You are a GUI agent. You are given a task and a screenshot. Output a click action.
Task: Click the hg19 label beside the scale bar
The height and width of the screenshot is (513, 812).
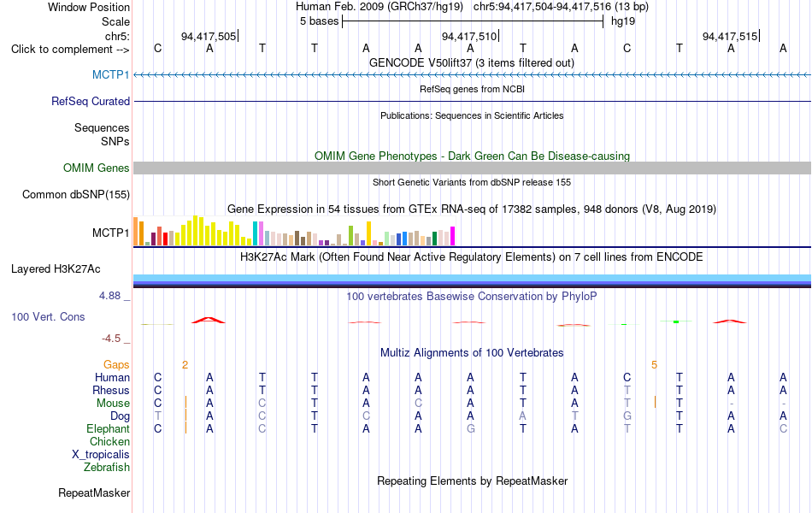[x=623, y=21]
